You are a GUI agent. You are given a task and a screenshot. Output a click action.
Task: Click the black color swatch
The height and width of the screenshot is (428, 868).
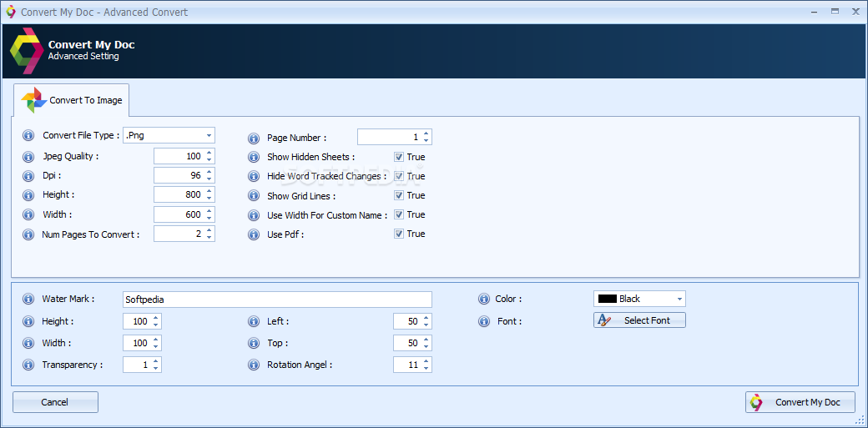pos(608,299)
